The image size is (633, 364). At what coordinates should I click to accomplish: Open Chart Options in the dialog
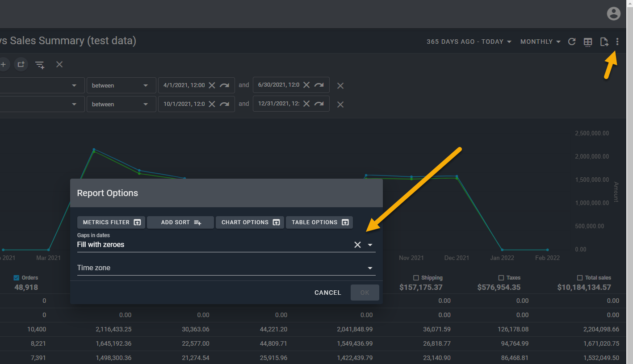(x=250, y=222)
